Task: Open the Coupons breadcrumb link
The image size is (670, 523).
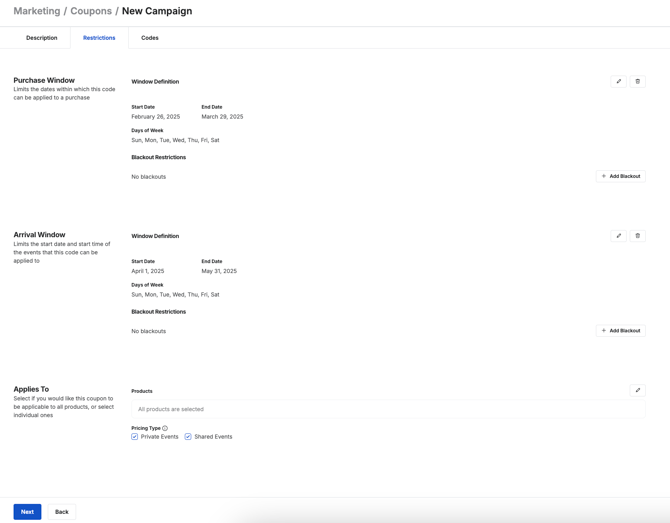Action: click(x=91, y=11)
